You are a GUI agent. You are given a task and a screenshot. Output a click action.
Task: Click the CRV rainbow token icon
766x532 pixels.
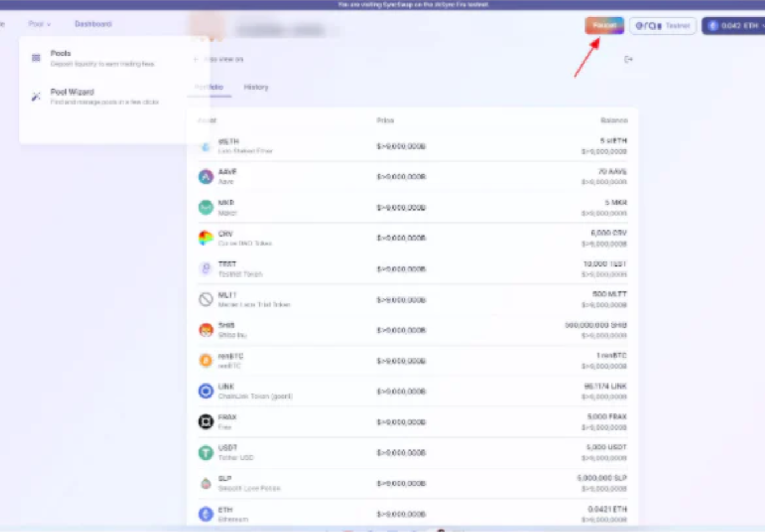pyautogui.click(x=206, y=238)
